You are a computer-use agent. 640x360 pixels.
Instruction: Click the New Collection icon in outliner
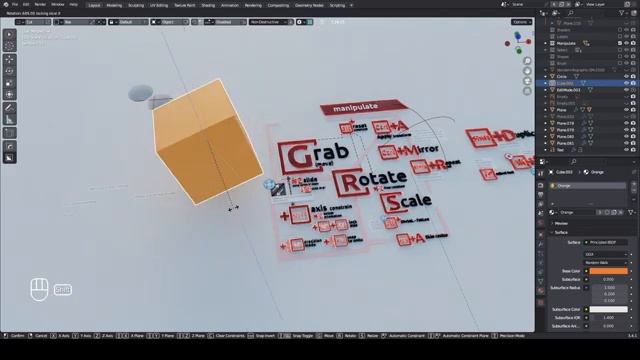point(634,13)
